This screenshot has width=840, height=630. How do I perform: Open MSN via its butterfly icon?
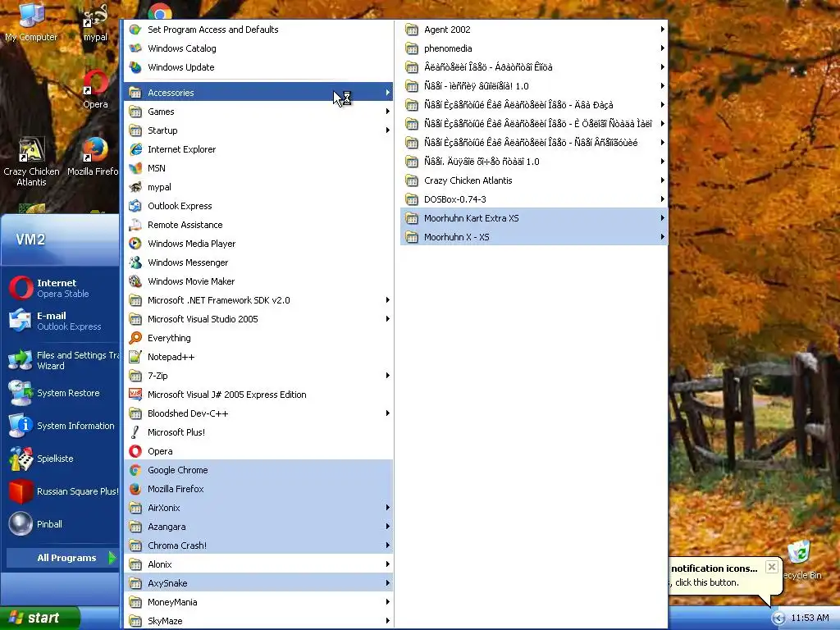135,168
